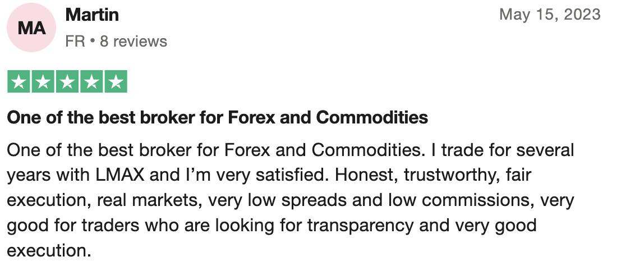Open the bold review title heading
The height and width of the screenshot is (275, 644).
(x=218, y=118)
